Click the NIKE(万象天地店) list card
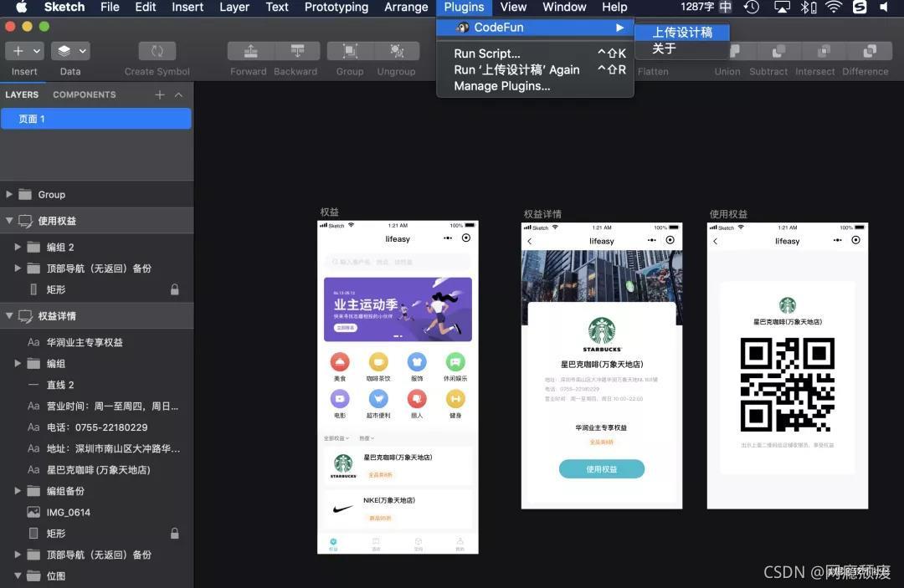Screen dimensions: 904x588 (398, 509)
